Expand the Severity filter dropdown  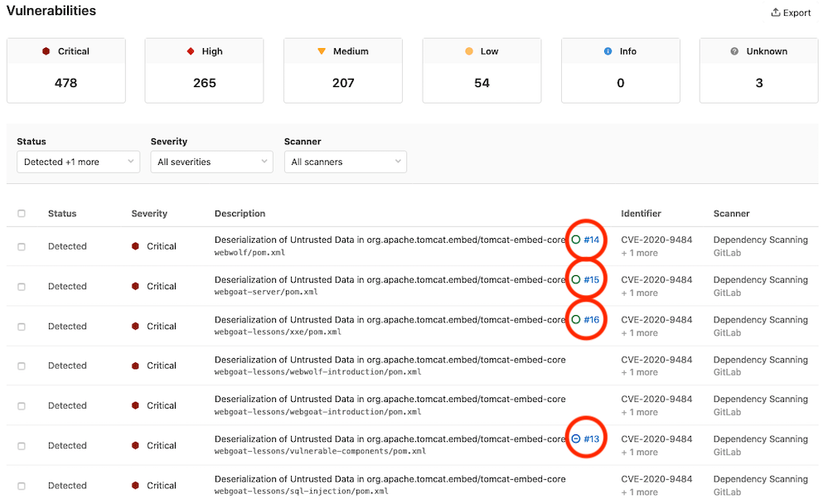tap(211, 162)
